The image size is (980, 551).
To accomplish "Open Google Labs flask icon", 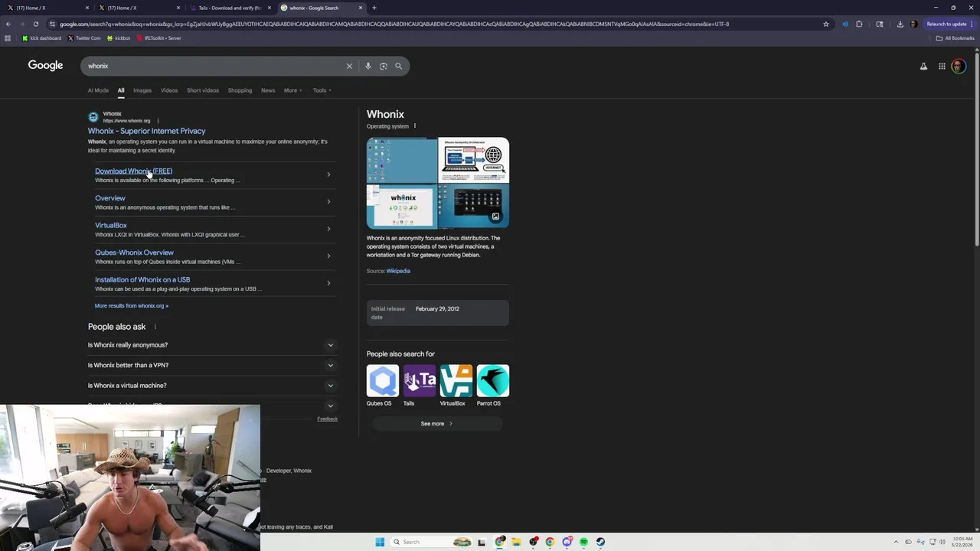I will coord(923,67).
